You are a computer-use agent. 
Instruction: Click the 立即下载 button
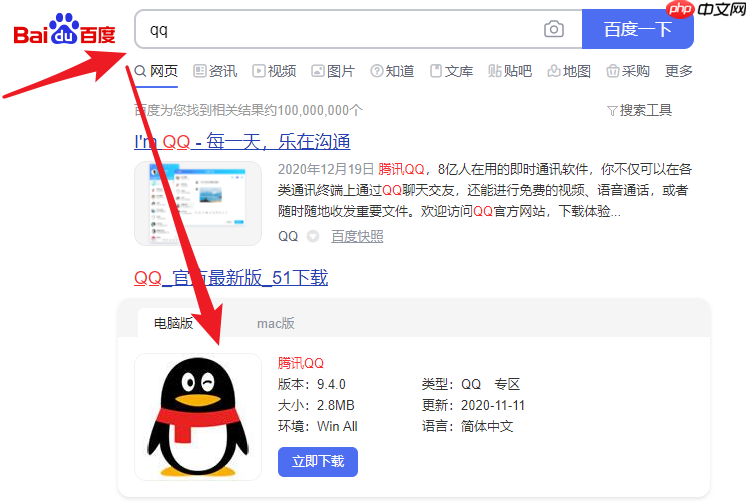[318, 462]
